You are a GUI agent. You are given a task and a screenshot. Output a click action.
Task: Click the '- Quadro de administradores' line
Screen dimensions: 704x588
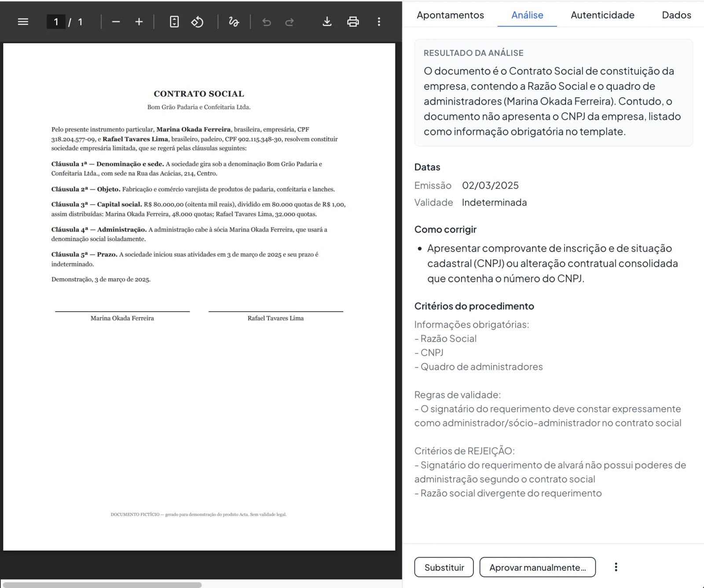[x=479, y=367]
